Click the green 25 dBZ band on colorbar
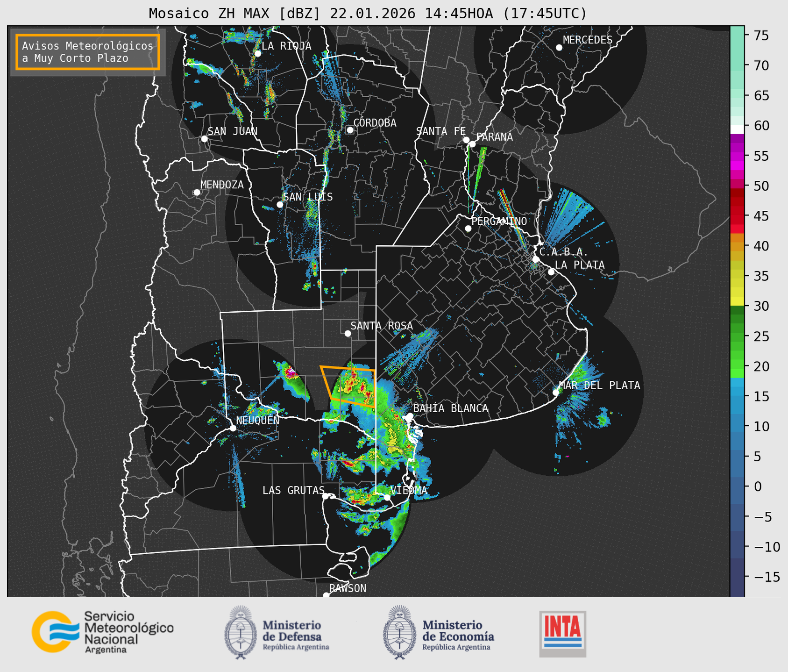Image resolution: width=788 pixels, height=672 pixels. (737, 336)
